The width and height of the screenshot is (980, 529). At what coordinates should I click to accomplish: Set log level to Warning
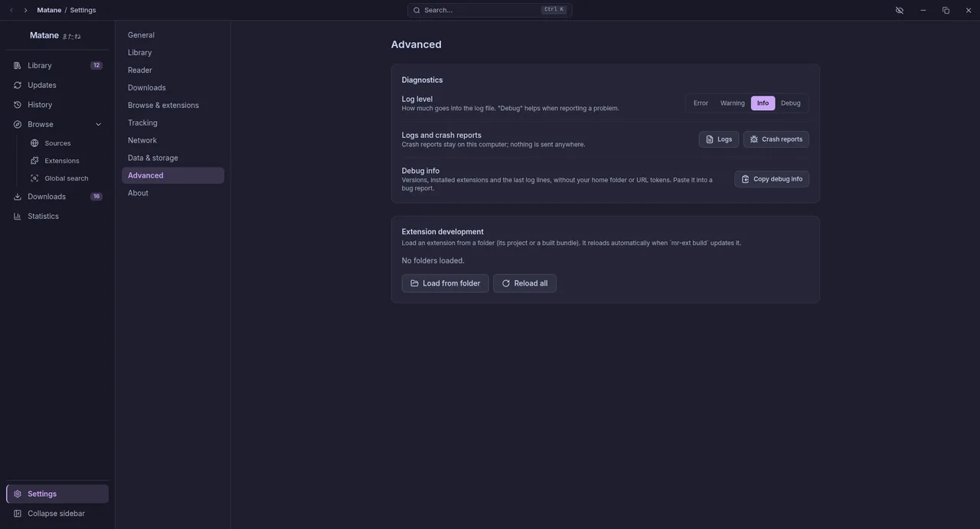click(733, 103)
